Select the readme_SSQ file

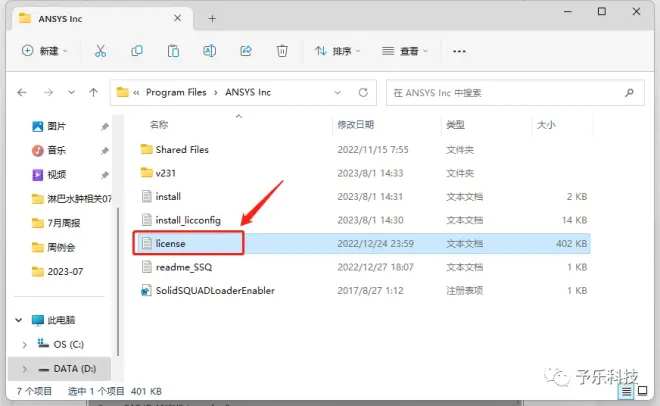point(184,267)
